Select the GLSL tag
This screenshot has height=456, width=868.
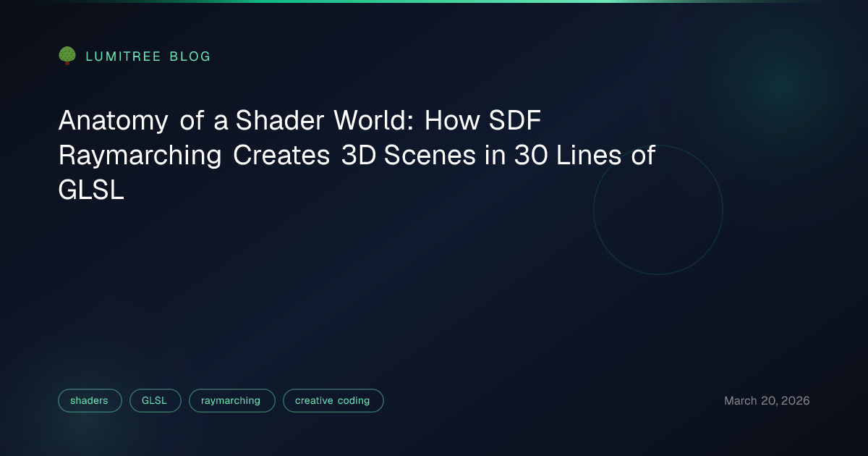click(x=155, y=400)
